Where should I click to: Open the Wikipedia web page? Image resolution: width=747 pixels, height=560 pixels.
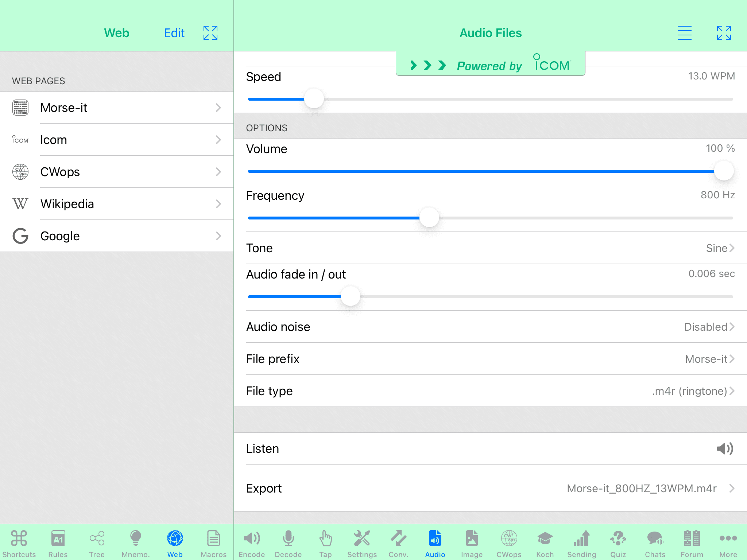click(x=117, y=204)
